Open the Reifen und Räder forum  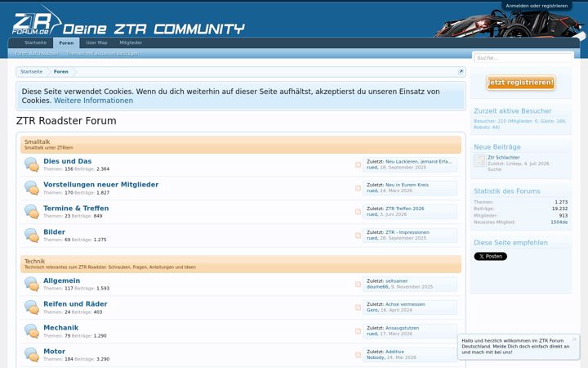(x=75, y=303)
